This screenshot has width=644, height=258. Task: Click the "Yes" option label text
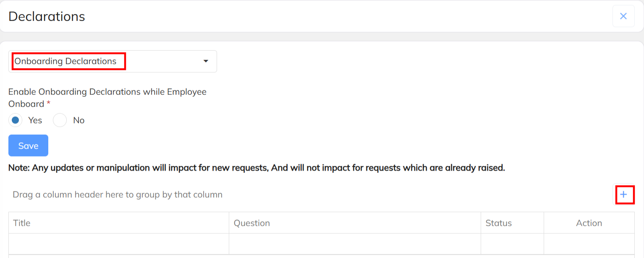[35, 120]
